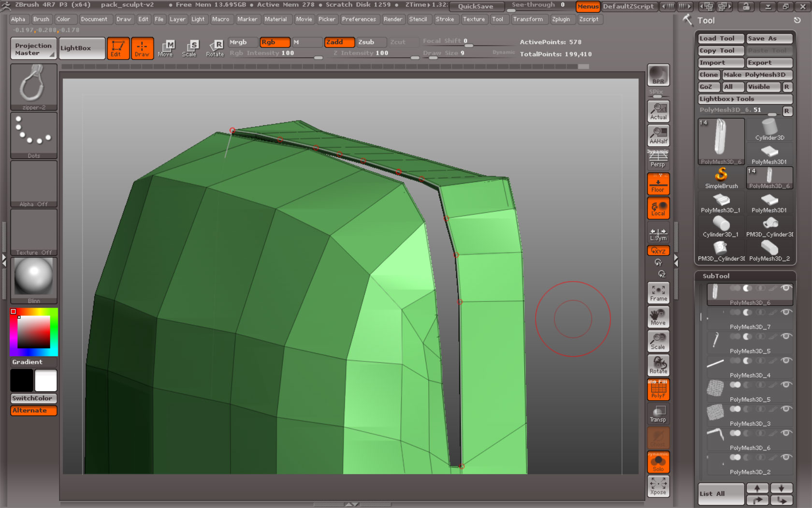Select the Frame view icon
This screenshot has width=812, height=508.
click(x=658, y=293)
